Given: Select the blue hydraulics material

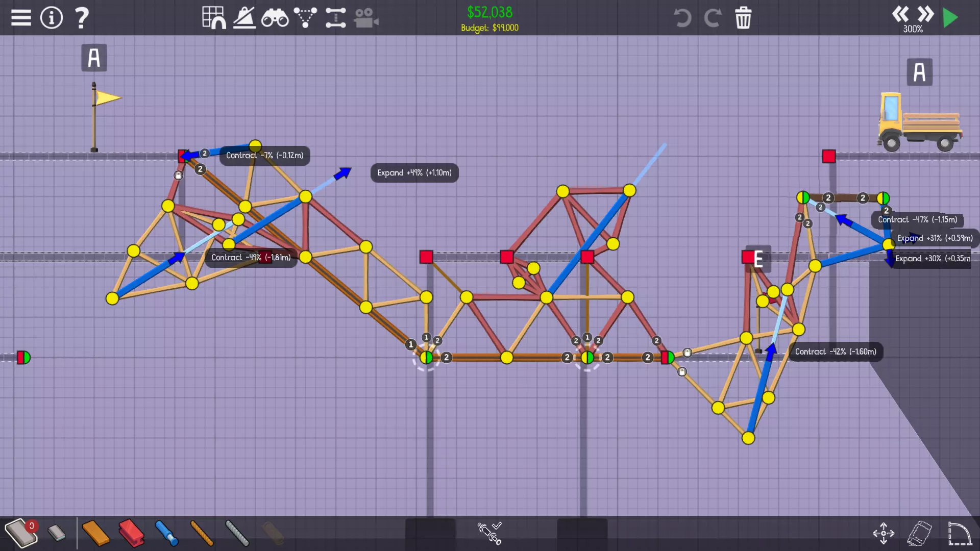Looking at the screenshot, I should (x=166, y=533).
